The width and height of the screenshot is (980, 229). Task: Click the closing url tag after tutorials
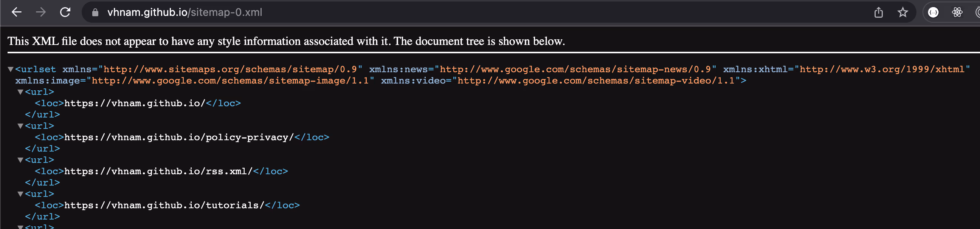tap(43, 217)
